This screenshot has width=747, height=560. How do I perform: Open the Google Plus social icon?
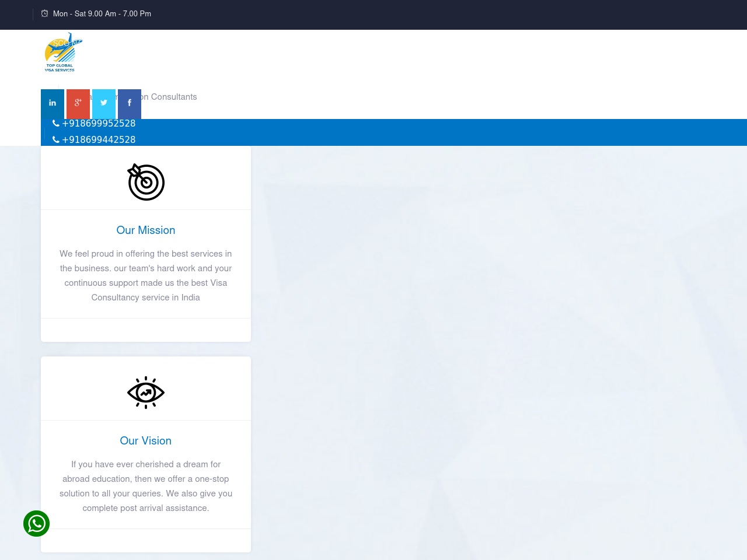[78, 104]
